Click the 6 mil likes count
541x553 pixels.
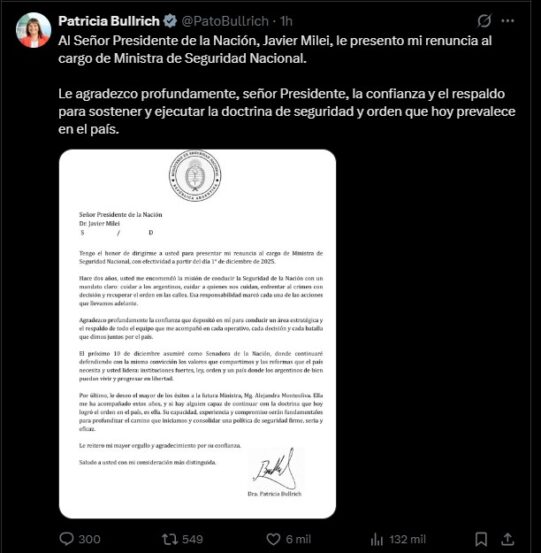point(298,539)
